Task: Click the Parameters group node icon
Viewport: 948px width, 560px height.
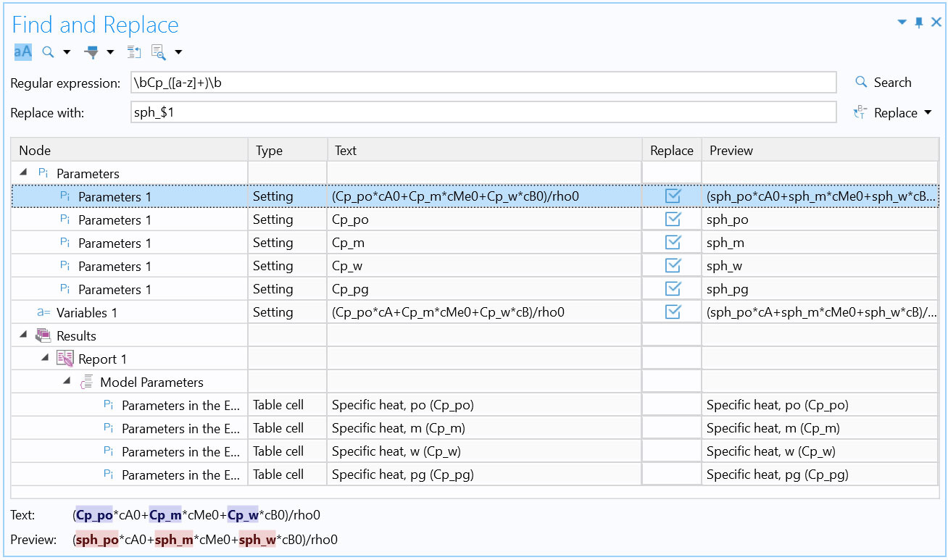Action: point(43,173)
